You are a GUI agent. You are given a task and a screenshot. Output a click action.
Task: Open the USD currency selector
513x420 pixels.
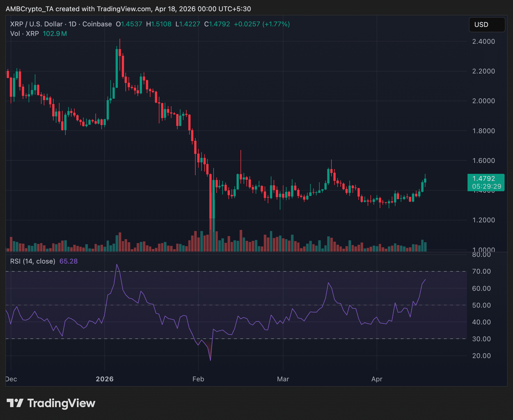pos(487,25)
